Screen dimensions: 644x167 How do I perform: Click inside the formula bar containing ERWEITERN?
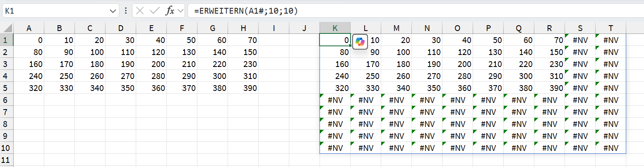[x=414, y=11]
